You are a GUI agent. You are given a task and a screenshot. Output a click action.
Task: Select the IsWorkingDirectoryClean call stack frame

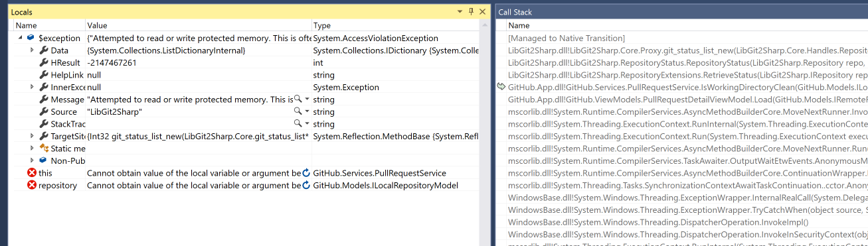pyautogui.click(x=687, y=87)
